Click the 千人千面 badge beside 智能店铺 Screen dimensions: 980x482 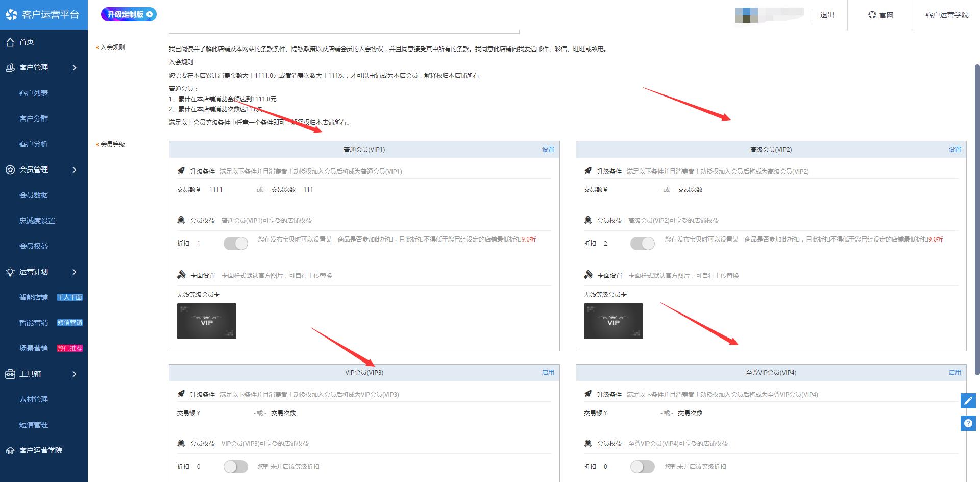(70, 297)
